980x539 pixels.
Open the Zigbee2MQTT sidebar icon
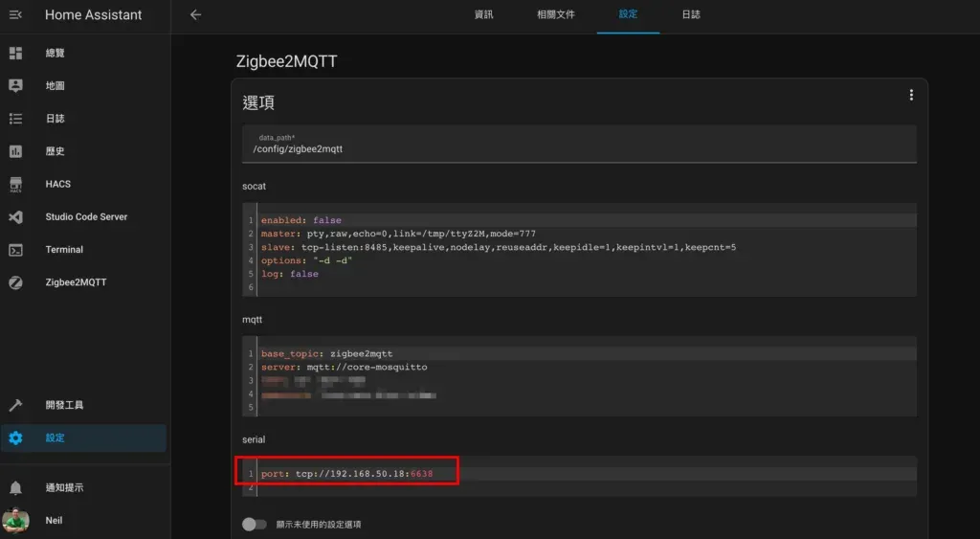[15, 282]
